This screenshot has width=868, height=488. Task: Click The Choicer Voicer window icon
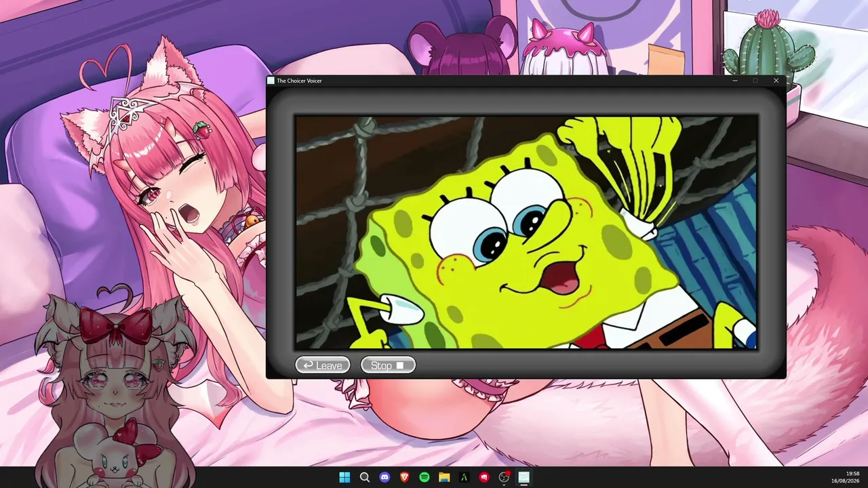pos(271,81)
